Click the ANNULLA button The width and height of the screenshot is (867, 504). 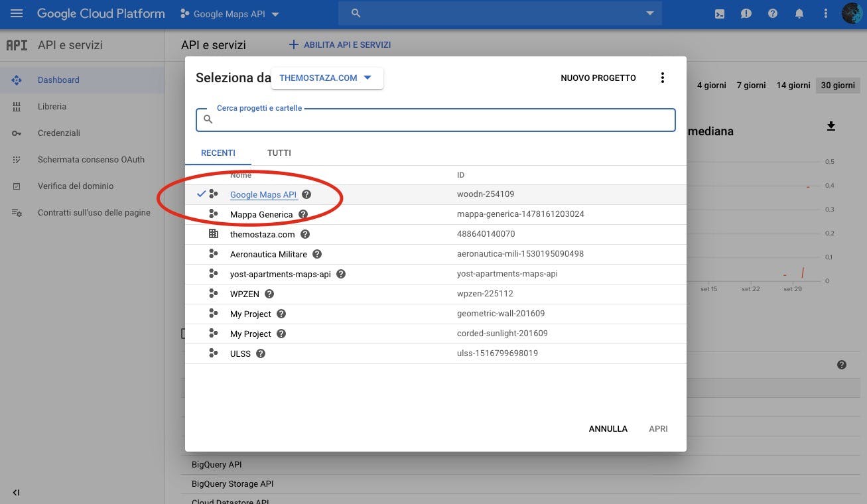(x=608, y=428)
